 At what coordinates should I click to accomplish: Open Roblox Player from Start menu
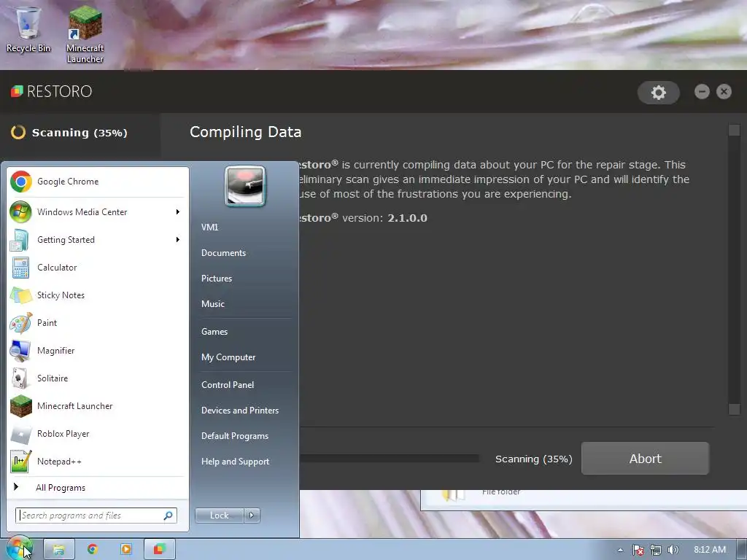coord(97,433)
